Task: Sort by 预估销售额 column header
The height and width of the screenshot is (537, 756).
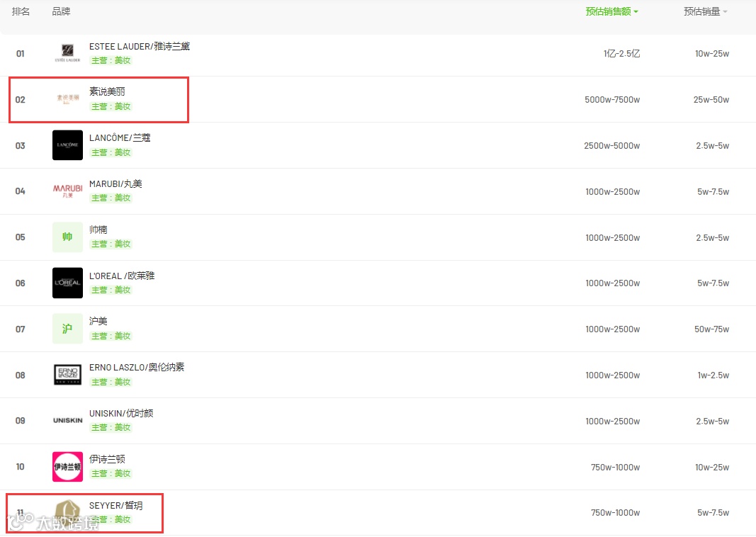Action: click(611, 11)
